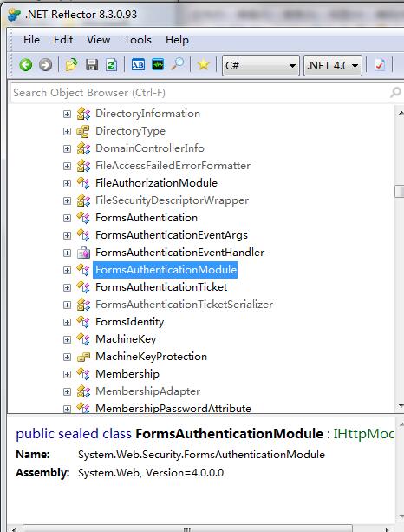Click the AB toolbar icon
The height and width of the screenshot is (532, 404).
tap(138, 64)
